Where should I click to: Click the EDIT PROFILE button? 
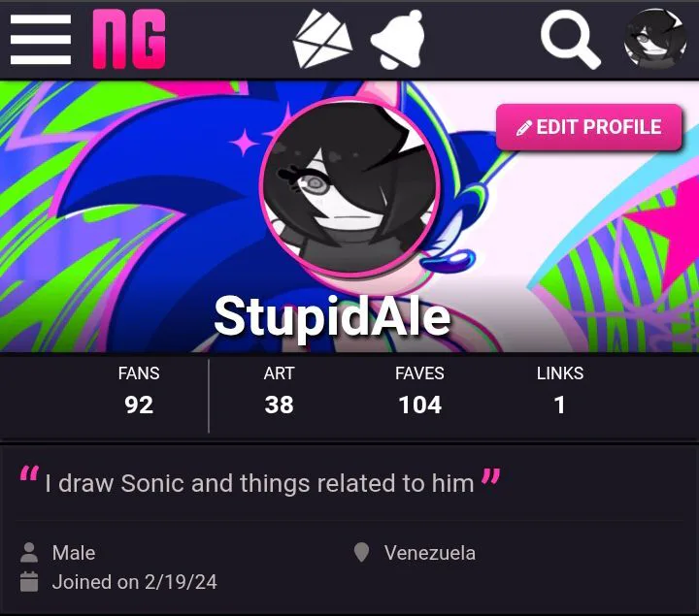(x=589, y=127)
